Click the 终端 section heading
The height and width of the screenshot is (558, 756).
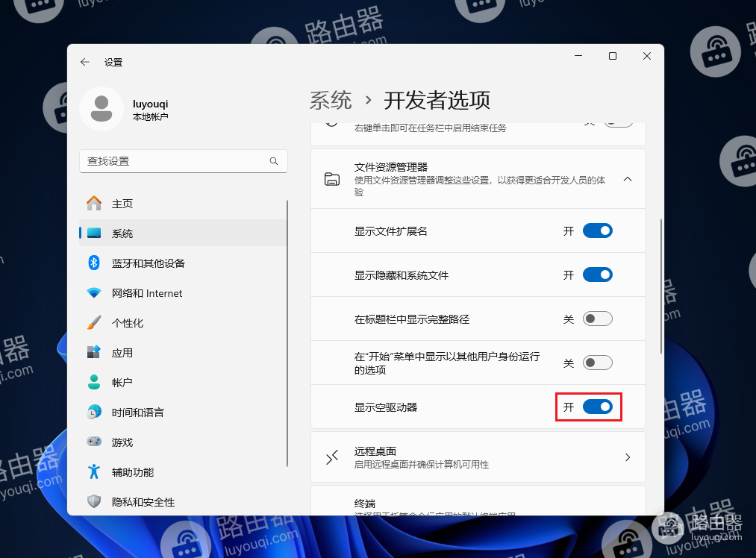pyautogui.click(x=364, y=504)
